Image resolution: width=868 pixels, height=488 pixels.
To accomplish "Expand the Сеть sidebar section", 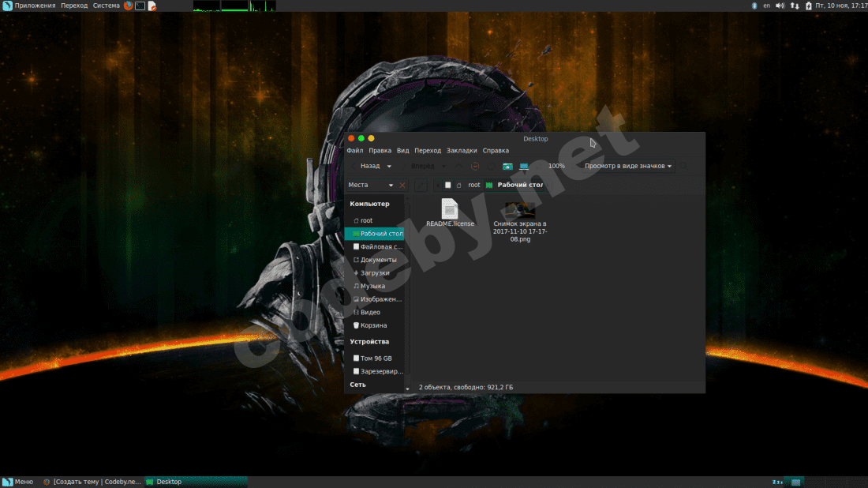I will [x=357, y=385].
